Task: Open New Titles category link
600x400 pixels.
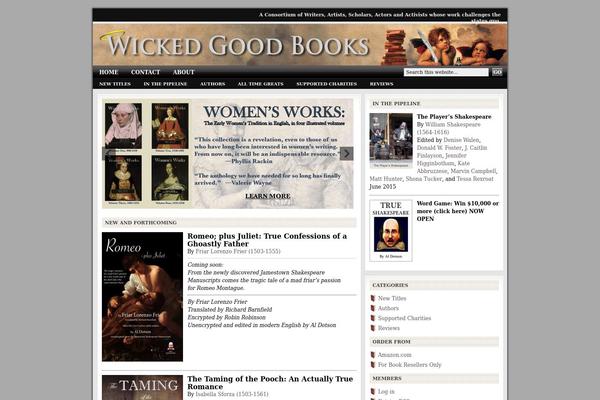Action: tap(392, 298)
